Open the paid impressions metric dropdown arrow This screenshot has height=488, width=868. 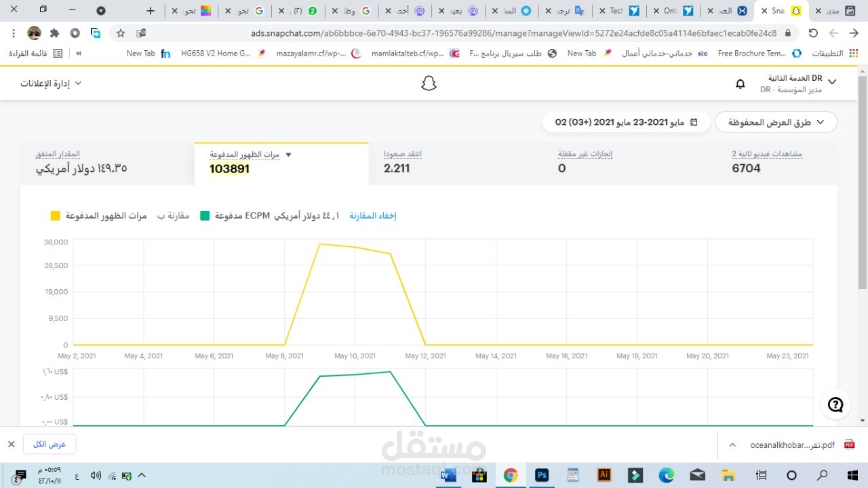(x=288, y=155)
